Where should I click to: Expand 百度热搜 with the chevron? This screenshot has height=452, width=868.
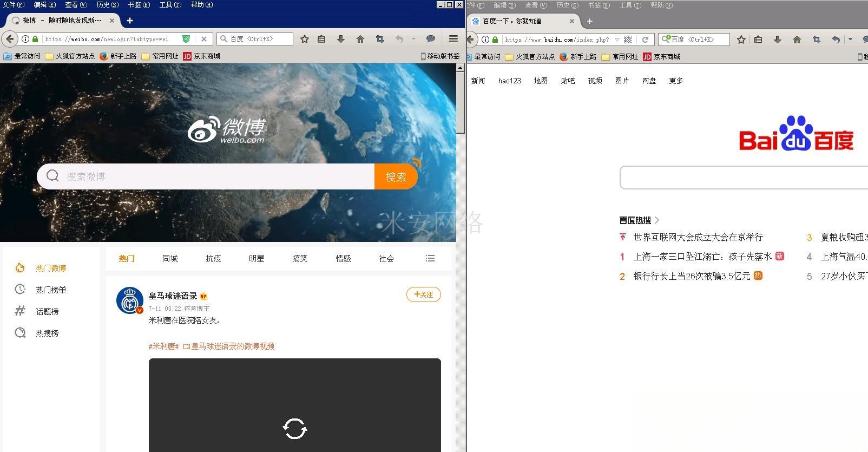pos(657,220)
